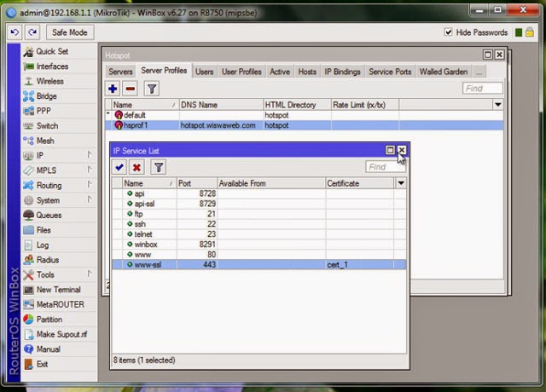Enable service with blue checkmark button
The image size is (546, 392).
119,167
